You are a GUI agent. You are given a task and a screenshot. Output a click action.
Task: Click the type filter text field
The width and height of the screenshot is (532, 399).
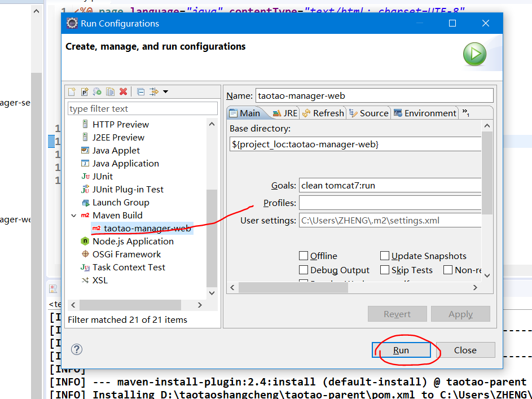[x=143, y=108]
